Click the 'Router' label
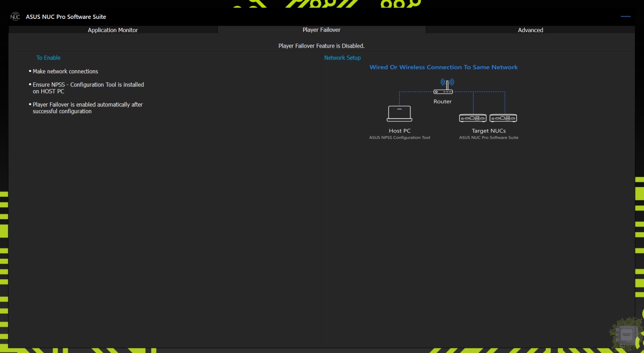This screenshot has height=353, width=644. 443,101
